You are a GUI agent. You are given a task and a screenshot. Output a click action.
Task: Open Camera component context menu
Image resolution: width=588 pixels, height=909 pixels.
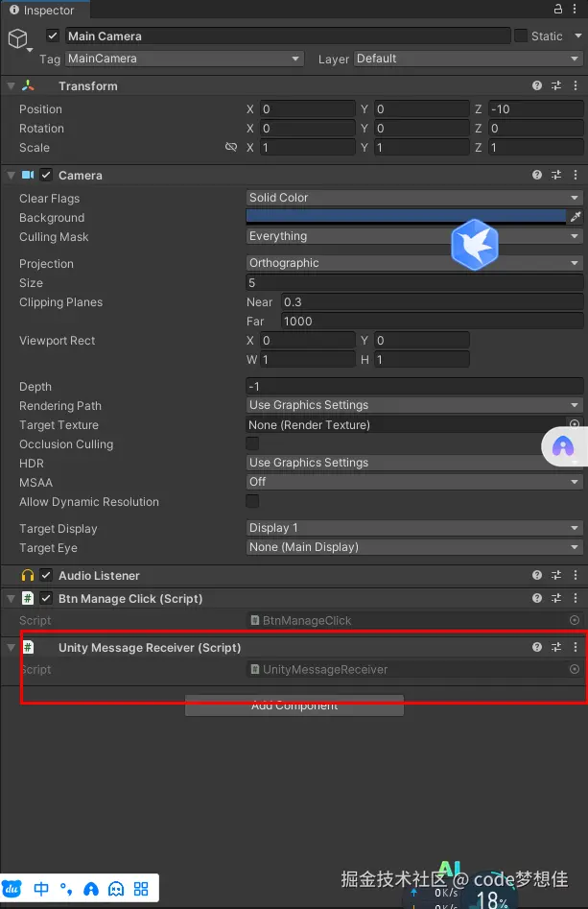576,175
